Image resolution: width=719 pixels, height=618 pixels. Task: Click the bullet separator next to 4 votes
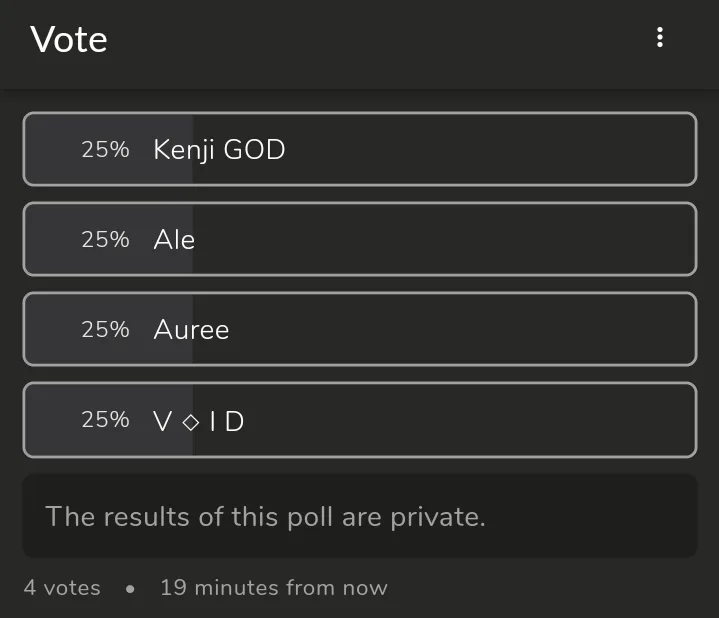[130, 589]
